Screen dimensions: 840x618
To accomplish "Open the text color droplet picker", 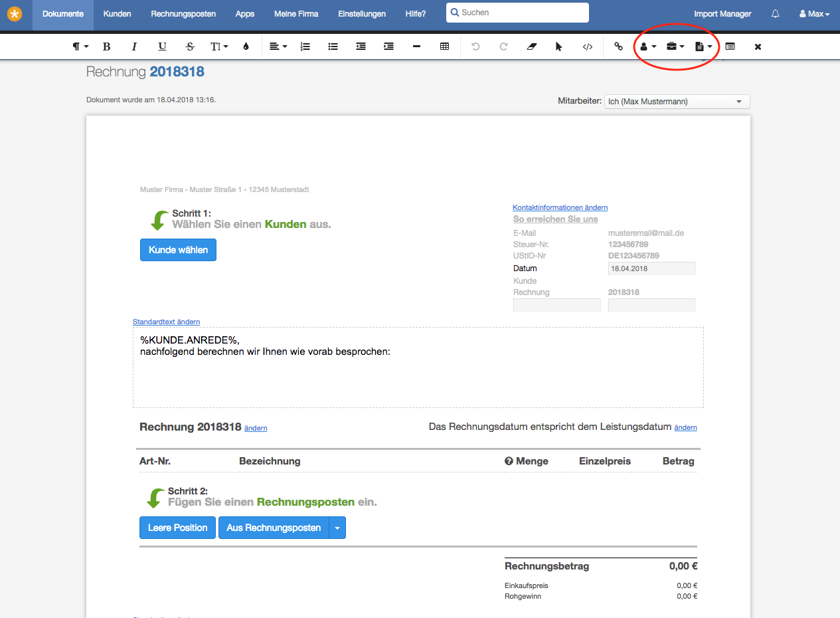I will point(246,47).
